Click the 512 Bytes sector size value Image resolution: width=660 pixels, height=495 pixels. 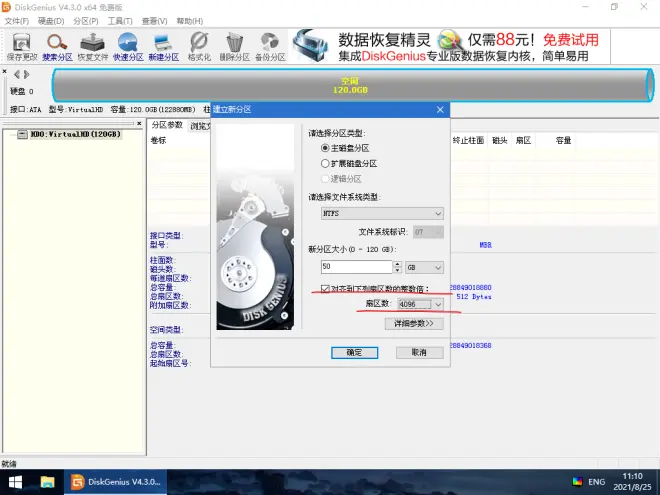(x=474, y=297)
